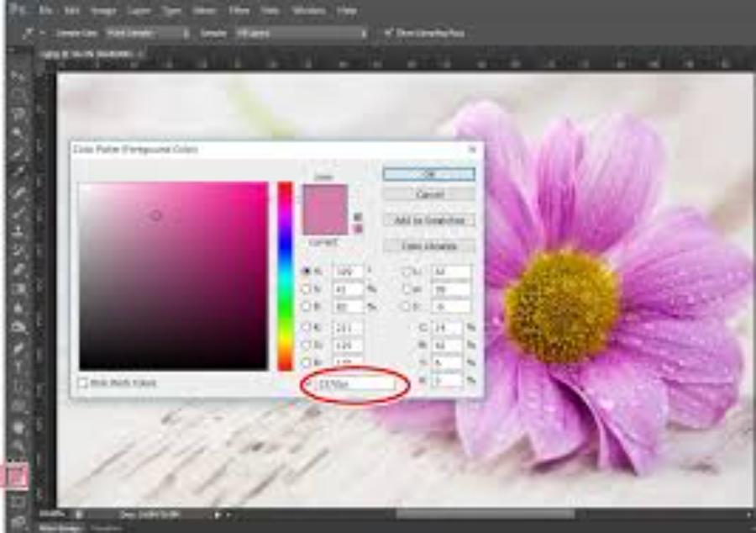
Task: Click OK in the Color Picker
Action: coord(428,173)
